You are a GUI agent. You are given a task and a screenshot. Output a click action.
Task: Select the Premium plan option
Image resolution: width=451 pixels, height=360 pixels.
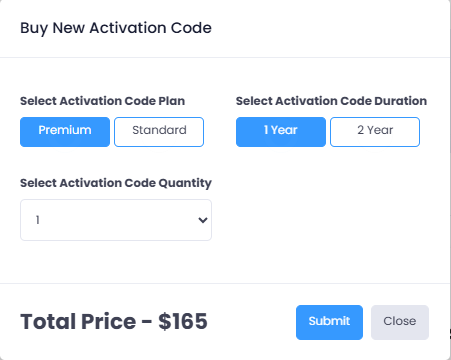65,132
